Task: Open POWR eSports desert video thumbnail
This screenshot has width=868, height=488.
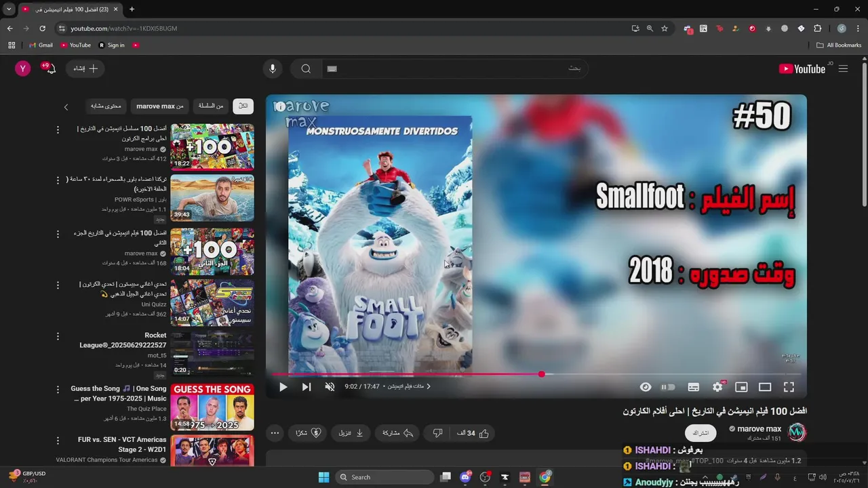Action: 212,198
